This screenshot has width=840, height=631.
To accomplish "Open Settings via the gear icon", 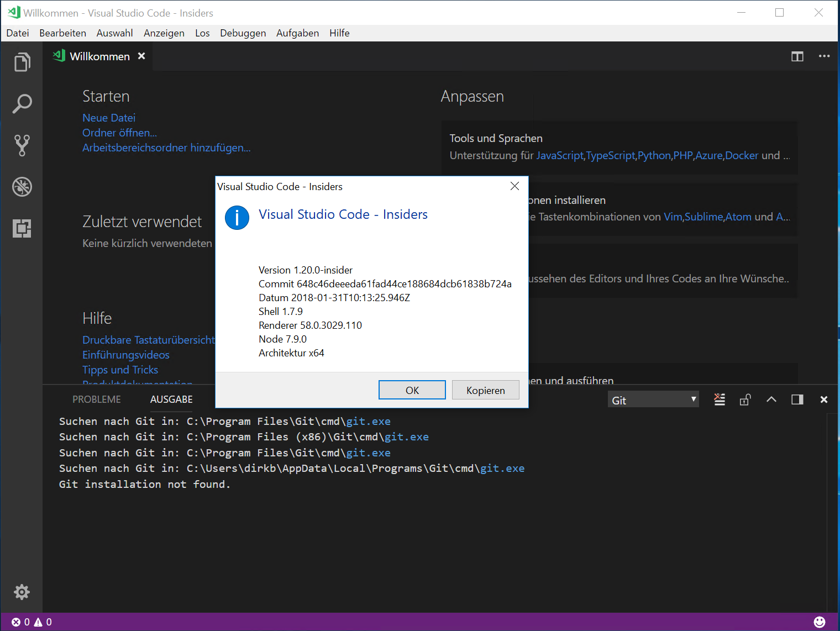I will [22, 592].
